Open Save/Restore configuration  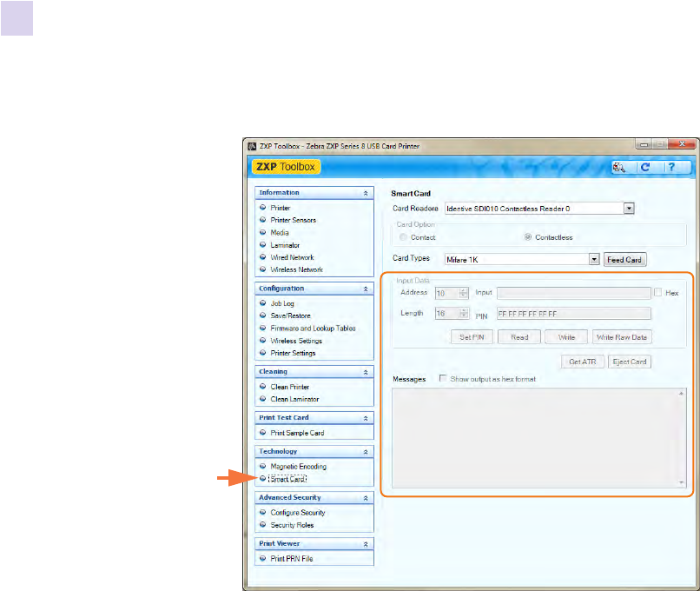290,315
